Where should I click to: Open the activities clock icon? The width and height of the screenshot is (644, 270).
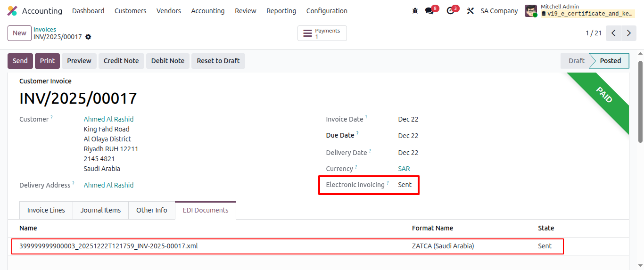tap(450, 11)
